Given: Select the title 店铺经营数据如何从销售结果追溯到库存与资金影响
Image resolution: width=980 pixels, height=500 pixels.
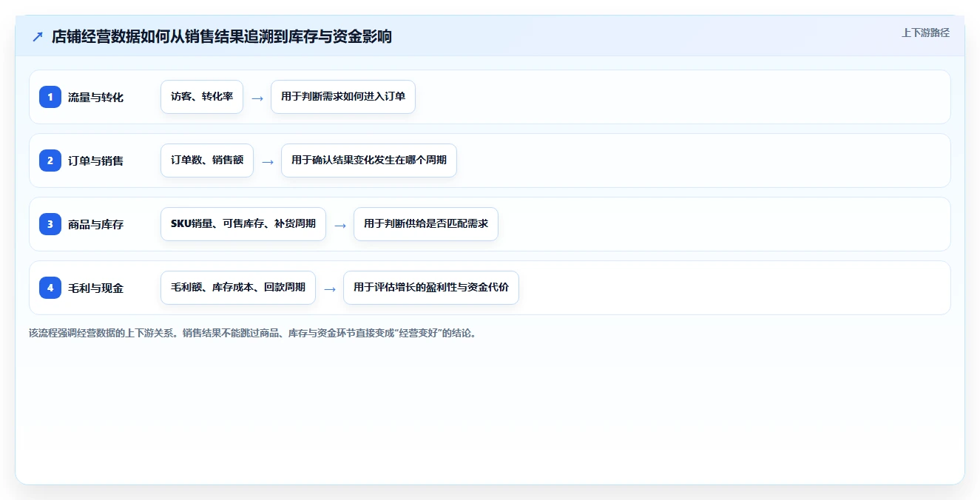Looking at the screenshot, I should 222,37.
